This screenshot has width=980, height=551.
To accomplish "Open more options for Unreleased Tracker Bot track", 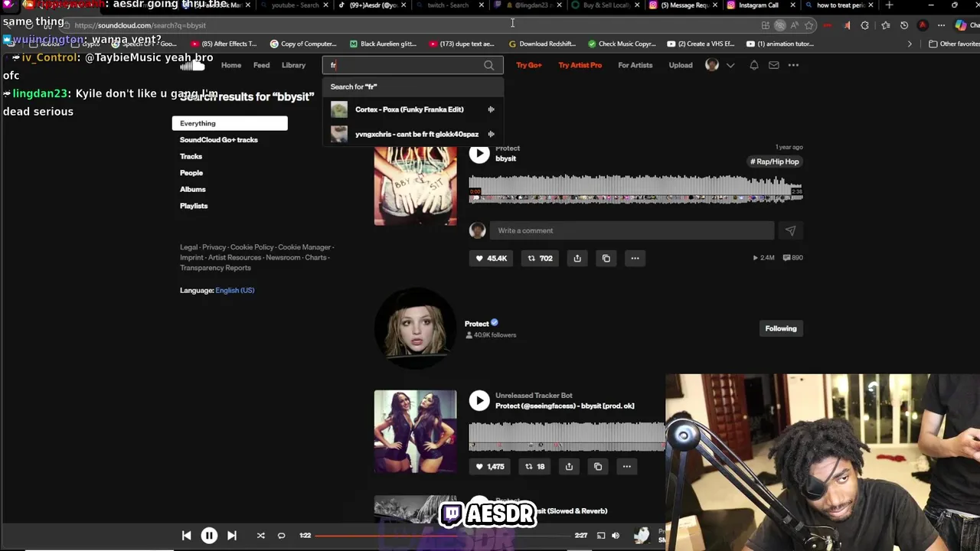I will pyautogui.click(x=626, y=466).
